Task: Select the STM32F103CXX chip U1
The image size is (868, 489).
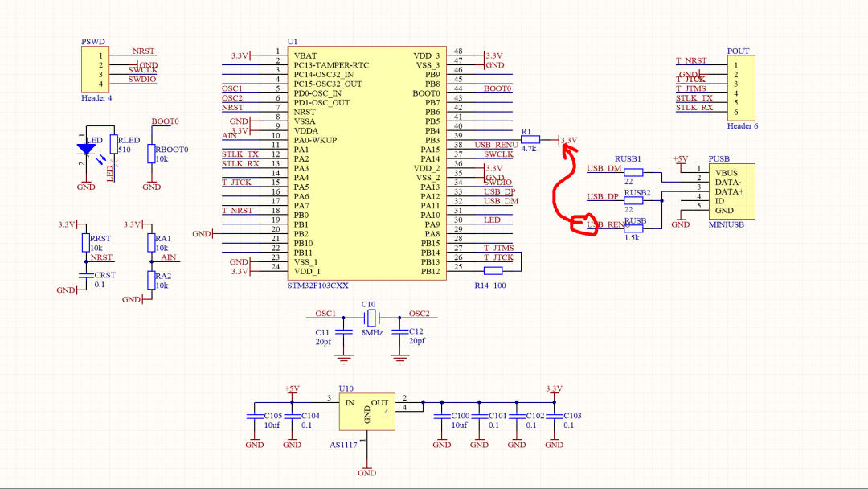Action: [367, 162]
